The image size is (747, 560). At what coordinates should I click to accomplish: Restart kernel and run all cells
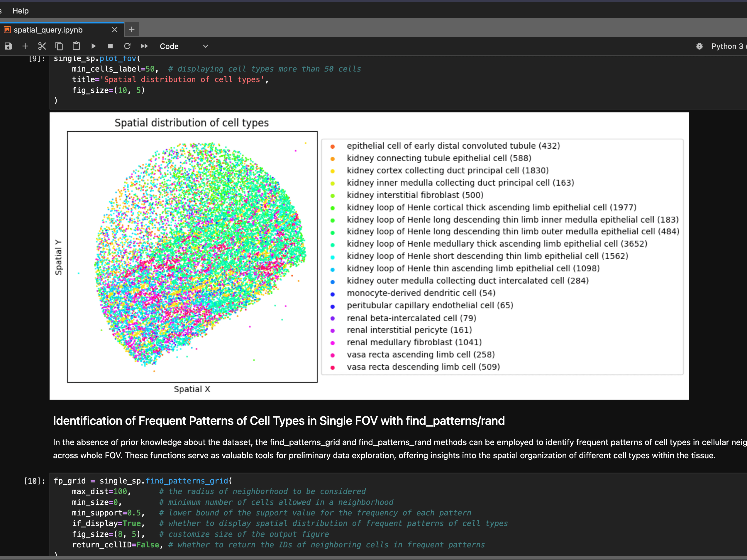[145, 46]
